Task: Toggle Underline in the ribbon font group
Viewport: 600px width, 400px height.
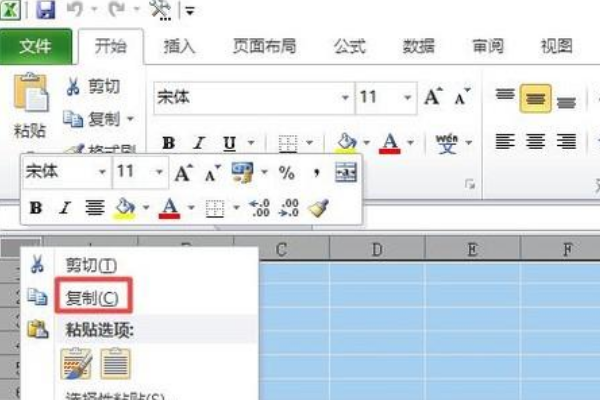Action: pyautogui.click(x=229, y=143)
